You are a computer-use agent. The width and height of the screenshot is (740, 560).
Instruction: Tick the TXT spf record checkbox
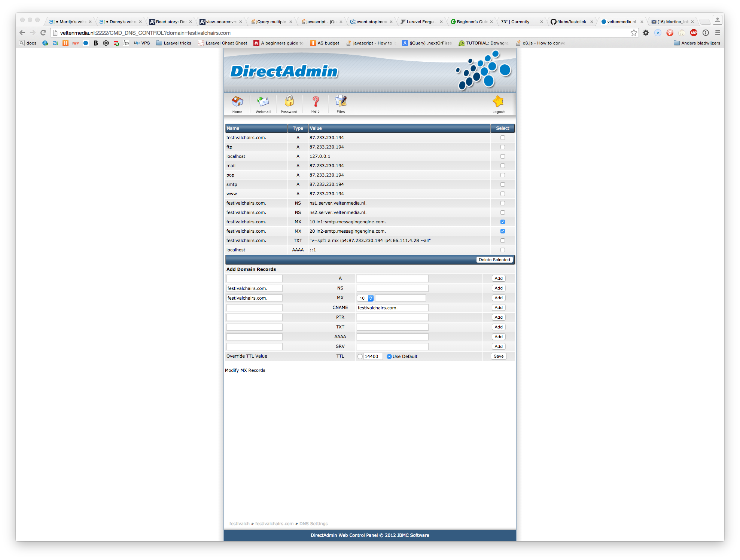pyautogui.click(x=503, y=241)
